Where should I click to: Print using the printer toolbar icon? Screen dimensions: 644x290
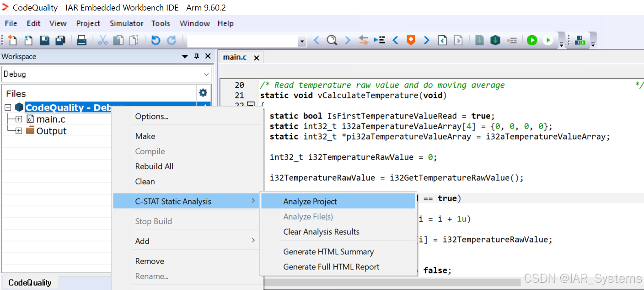click(x=81, y=41)
